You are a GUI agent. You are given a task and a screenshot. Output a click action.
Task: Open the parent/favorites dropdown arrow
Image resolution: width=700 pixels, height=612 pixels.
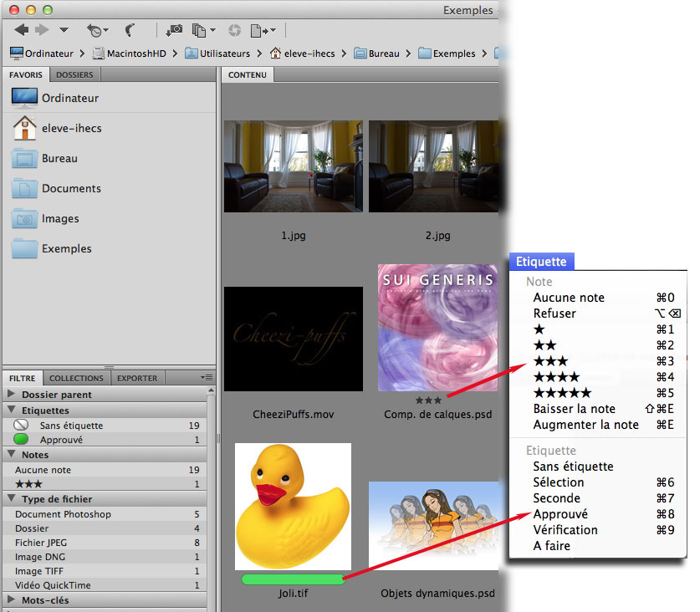pyautogui.click(x=64, y=30)
